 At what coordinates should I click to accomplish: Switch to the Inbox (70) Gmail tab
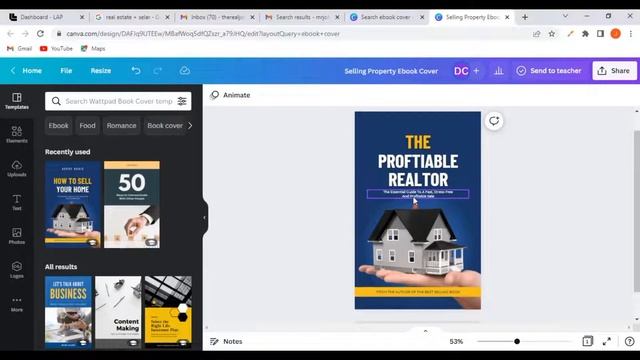point(217,17)
